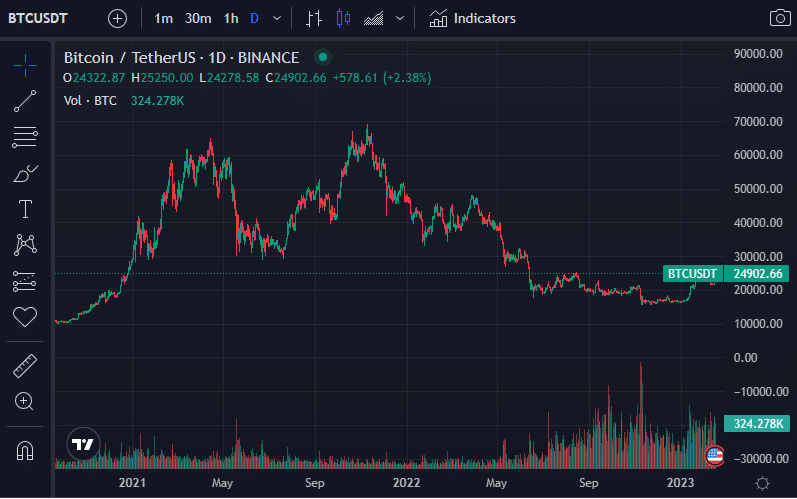This screenshot has height=499, width=797.
Task: Click the BTCUSDT price label tag
Action: point(692,274)
